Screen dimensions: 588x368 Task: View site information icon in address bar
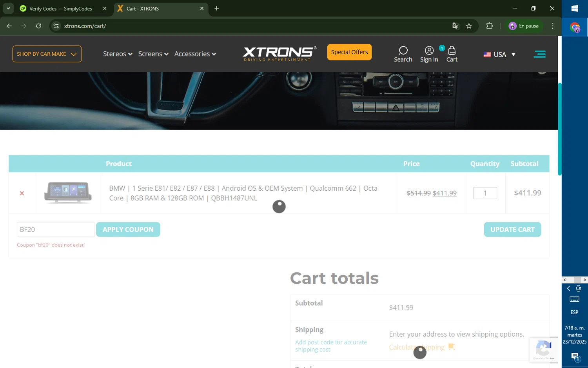pos(56,26)
